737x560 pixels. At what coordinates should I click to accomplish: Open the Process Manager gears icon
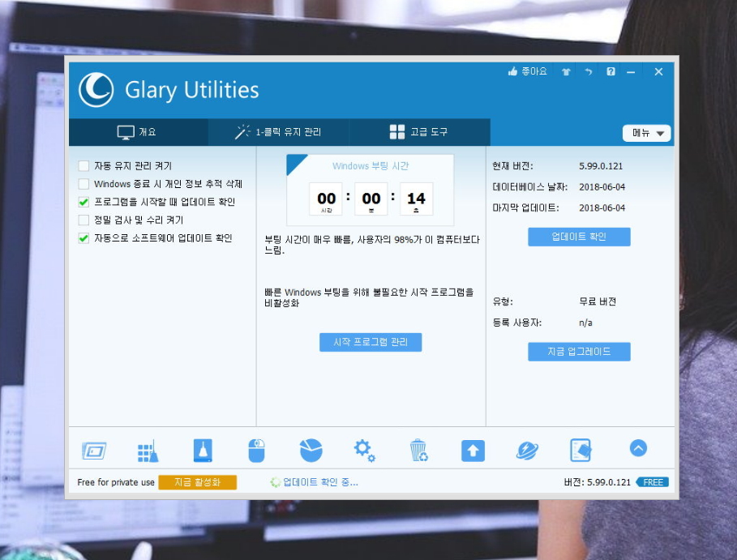click(364, 451)
